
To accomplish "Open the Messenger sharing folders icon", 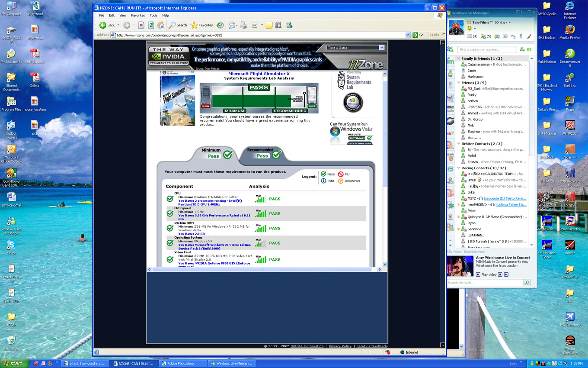I will click(x=486, y=36).
